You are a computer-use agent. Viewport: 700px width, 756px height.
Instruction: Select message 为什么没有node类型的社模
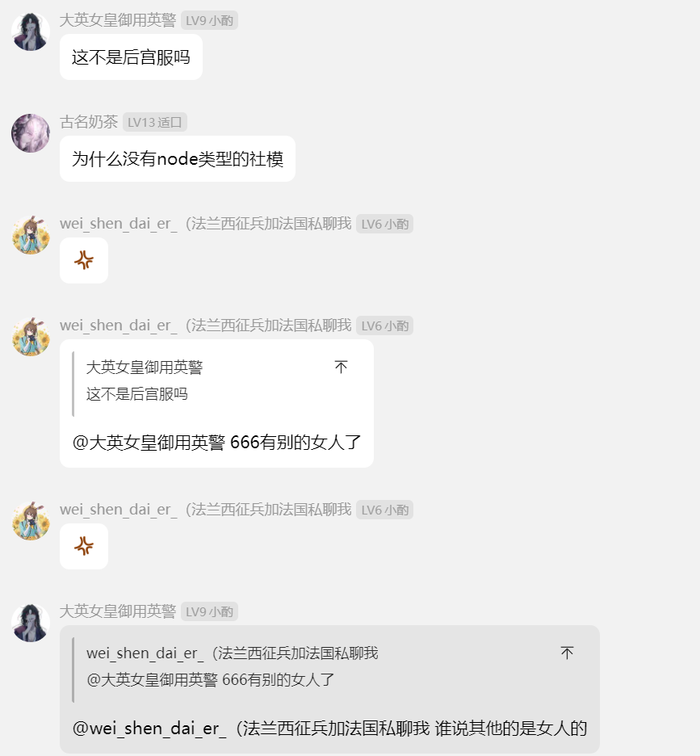coord(178,158)
